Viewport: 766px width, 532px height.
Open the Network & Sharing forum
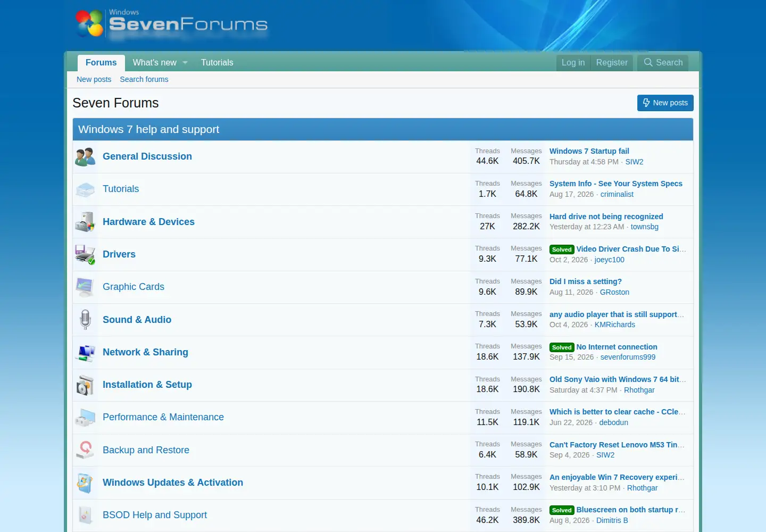point(145,352)
